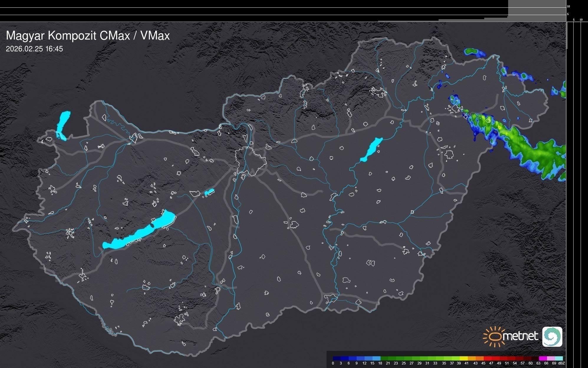Click the 'Magyar Kompozit CMax / VMax' title

tap(88, 36)
